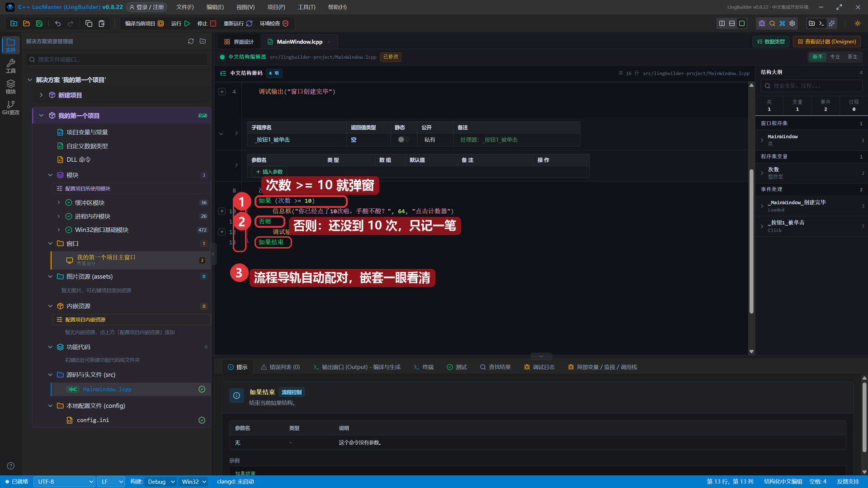Switch to the 界面设计 tab
Viewport: 868px width, 488px height.
239,42
